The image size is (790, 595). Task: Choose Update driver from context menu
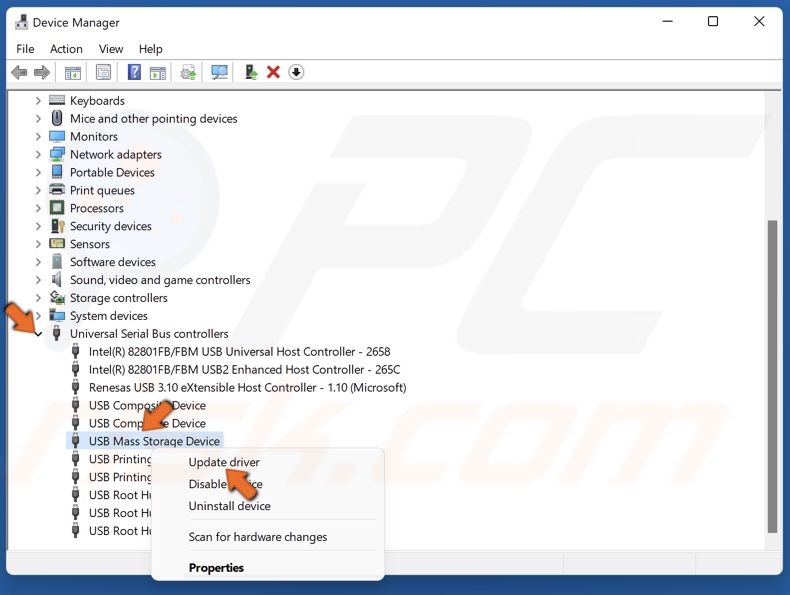(224, 462)
